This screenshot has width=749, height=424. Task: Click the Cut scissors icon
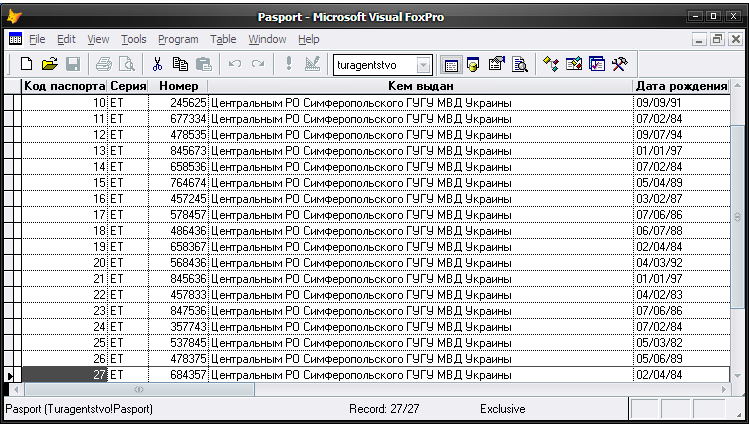(x=157, y=64)
